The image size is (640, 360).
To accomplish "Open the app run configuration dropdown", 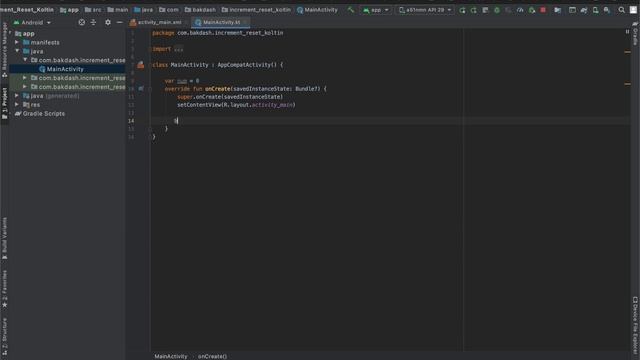I will coord(376,10).
